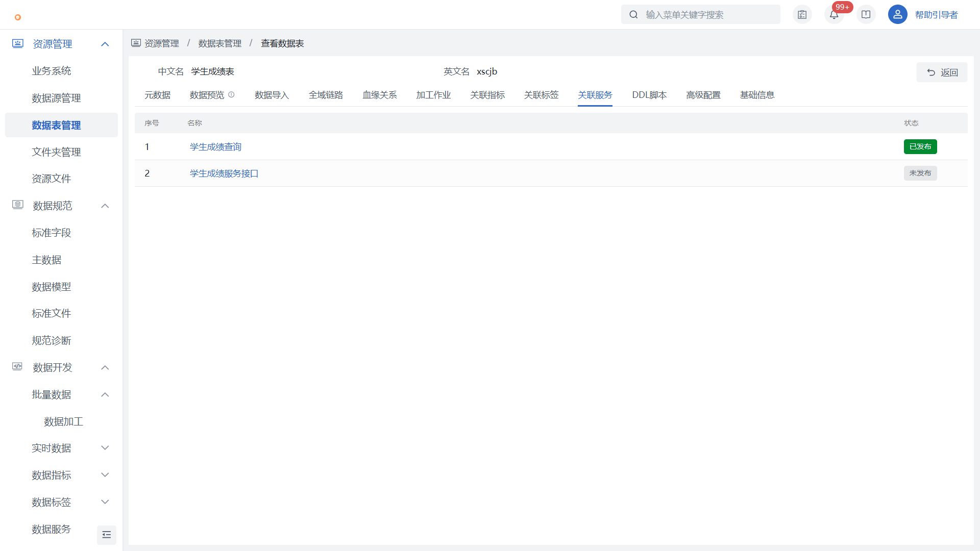Click the Chinese name value 学生成绩表
Screen dimensions: 980x551
[212, 71]
